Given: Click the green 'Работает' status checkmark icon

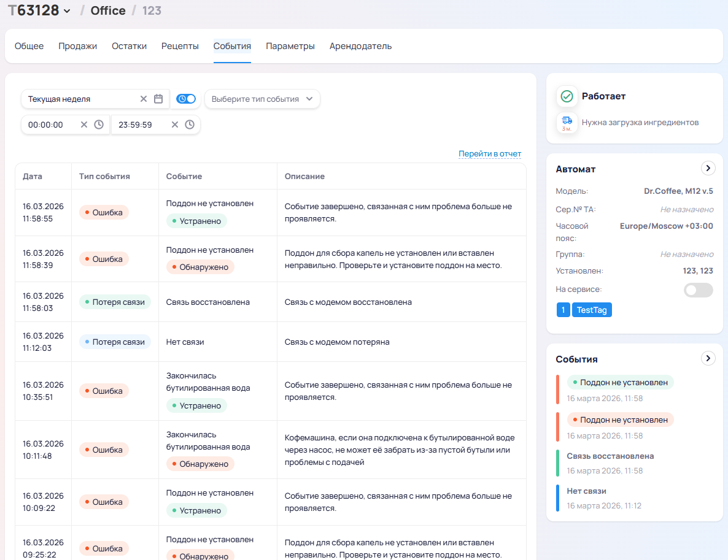Looking at the screenshot, I should [567, 96].
